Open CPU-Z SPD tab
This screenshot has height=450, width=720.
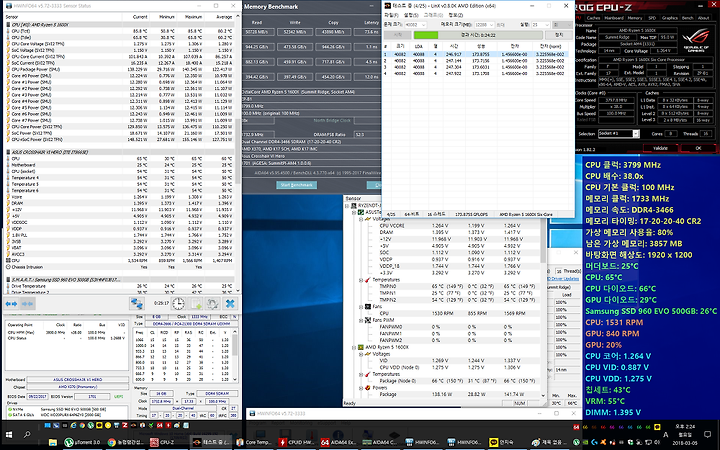[x=652, y=18]
